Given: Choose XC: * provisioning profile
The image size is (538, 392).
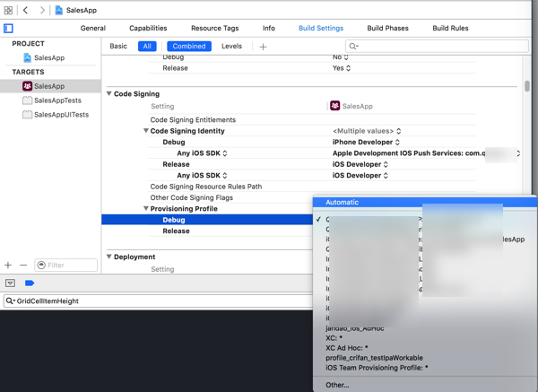Looking at the screenshot, I should (425, 338).
